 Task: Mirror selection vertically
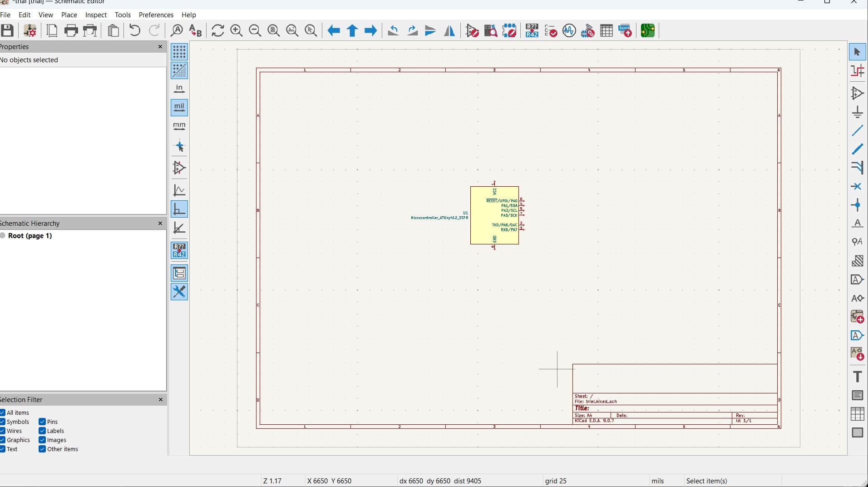click(430, 30)
